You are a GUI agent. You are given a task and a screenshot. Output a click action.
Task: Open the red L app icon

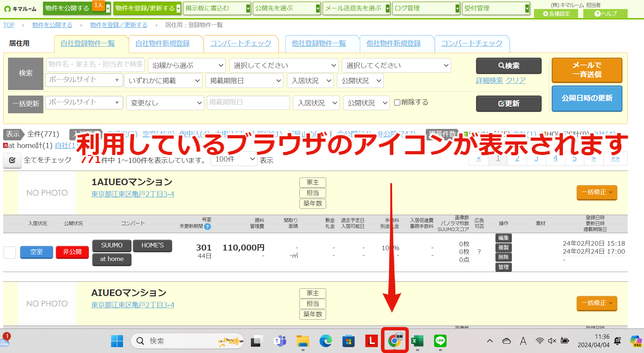coord(371,341)
